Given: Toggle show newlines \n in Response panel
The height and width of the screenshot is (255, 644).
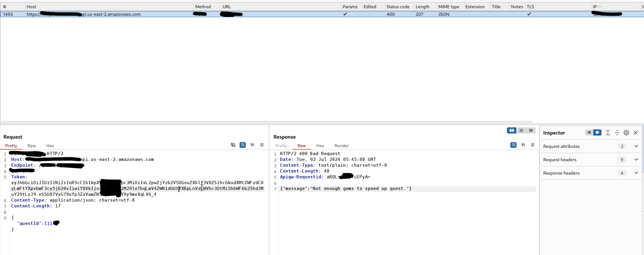Looking at the screenshot, I should (x=523, y=145).
